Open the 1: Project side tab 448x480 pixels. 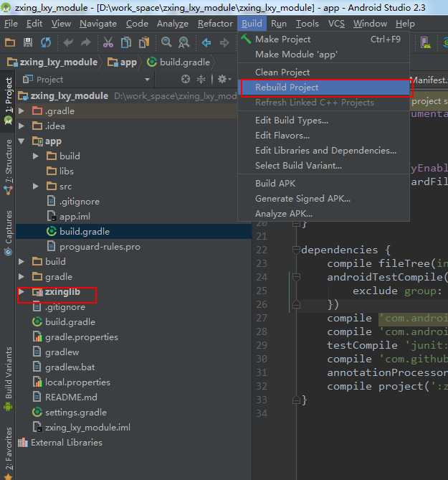click(x=8, y=101)
